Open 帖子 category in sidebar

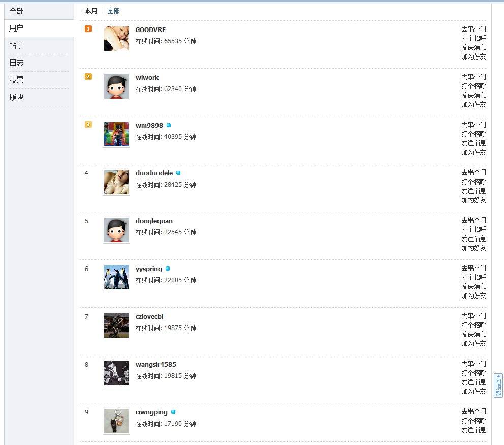coord(16,45)
